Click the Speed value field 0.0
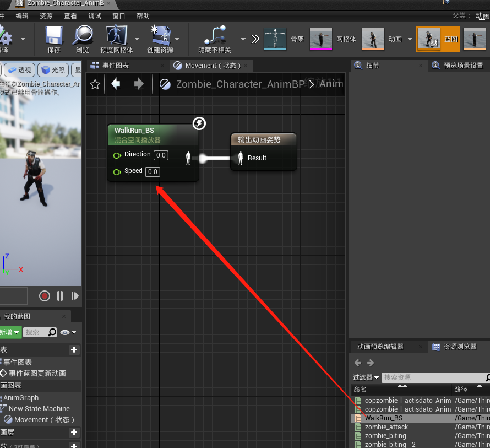Viewport: 490px width, 448px height. click(153, 172)
